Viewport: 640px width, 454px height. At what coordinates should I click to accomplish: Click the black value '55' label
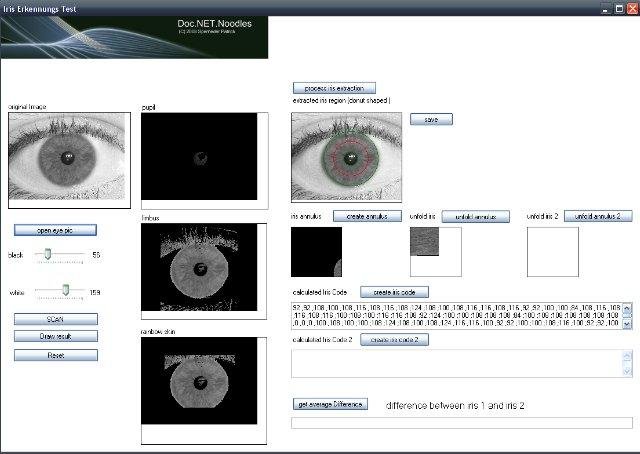96,255
